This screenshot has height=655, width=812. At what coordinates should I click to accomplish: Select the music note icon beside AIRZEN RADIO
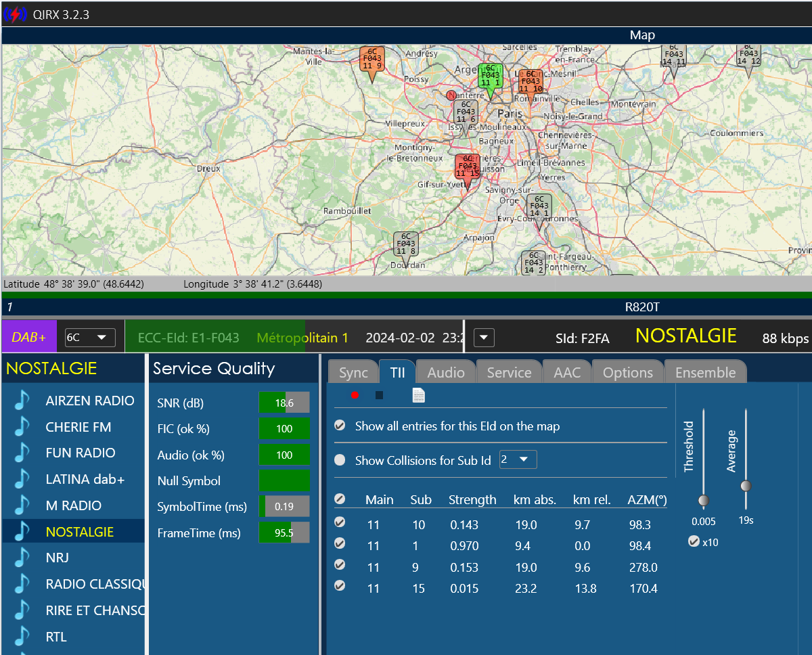22,401
